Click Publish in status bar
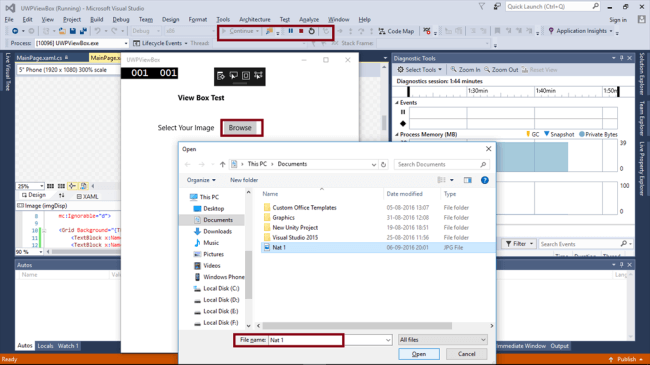 click(x=626, y=359)
